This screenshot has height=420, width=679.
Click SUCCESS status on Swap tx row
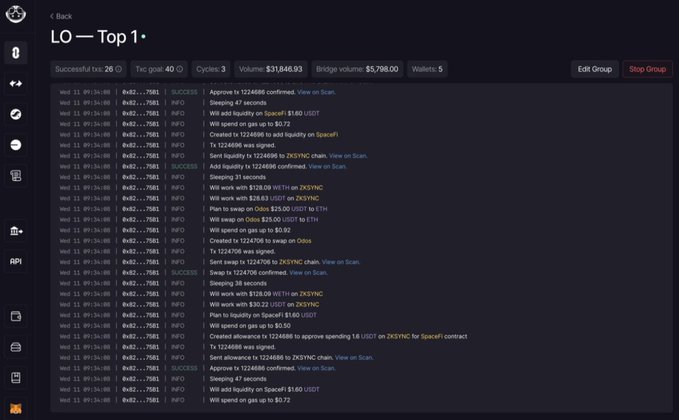point(184,273)
